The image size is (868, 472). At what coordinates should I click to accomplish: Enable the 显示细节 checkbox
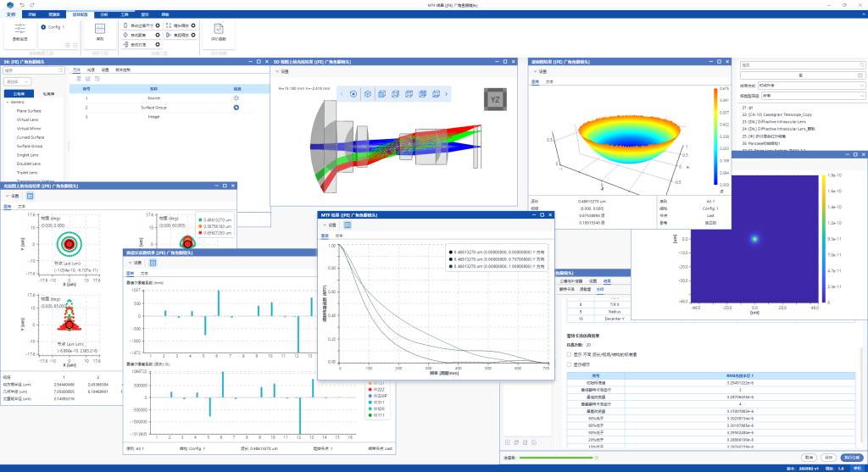pos(567,364)
